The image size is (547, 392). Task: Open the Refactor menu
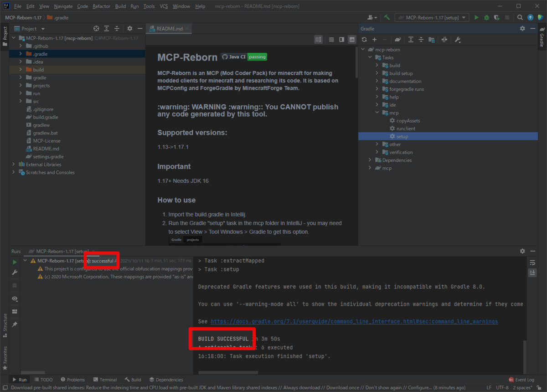[x=101, y=6]
